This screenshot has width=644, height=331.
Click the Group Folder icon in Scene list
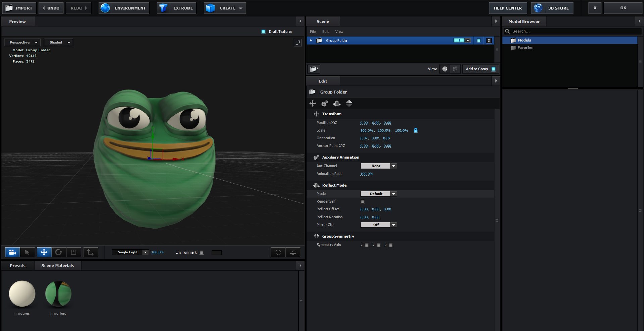319,40
